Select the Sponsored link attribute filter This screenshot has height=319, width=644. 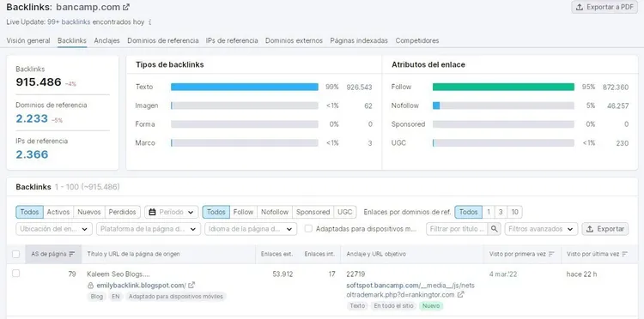(313, 212)
